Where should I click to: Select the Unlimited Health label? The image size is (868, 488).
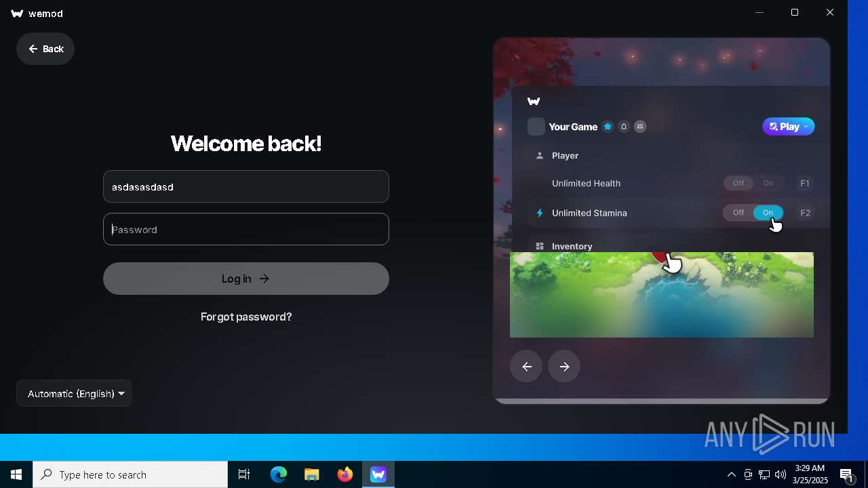(x=586, y=183)
